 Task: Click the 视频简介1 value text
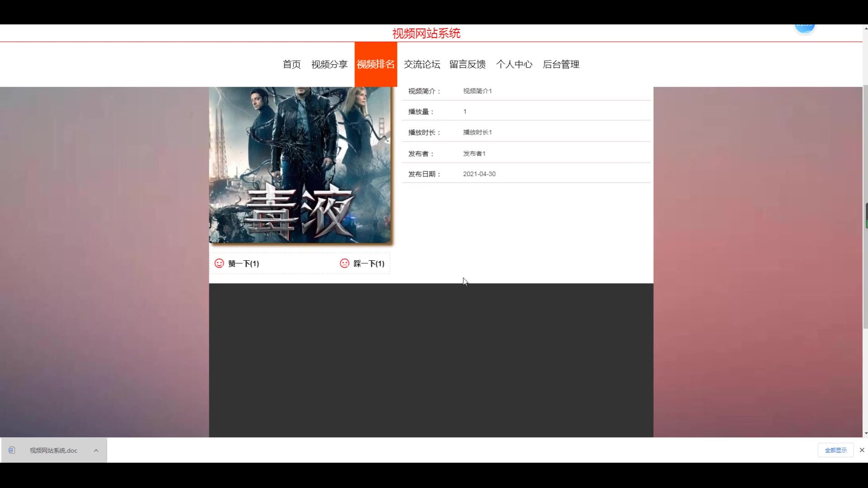pos(477,91)
